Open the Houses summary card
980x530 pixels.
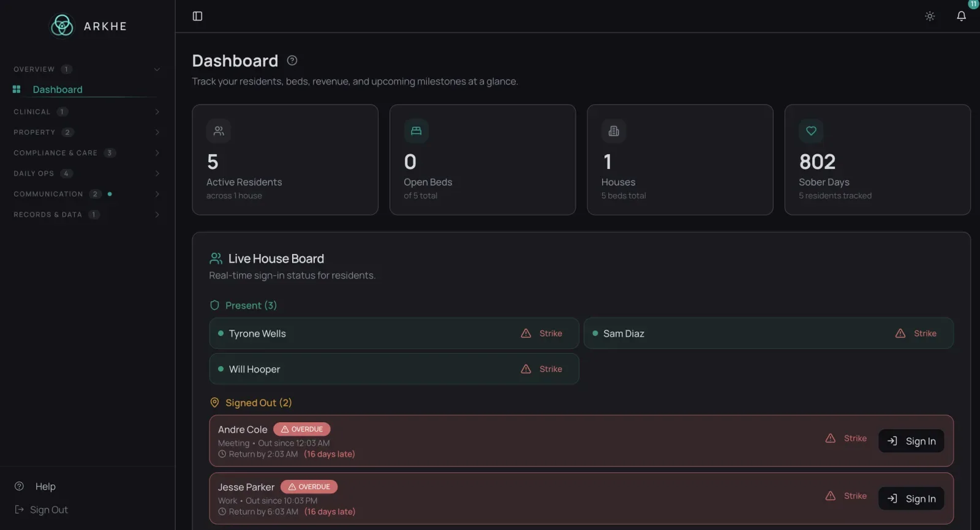[x=680, y=160]
